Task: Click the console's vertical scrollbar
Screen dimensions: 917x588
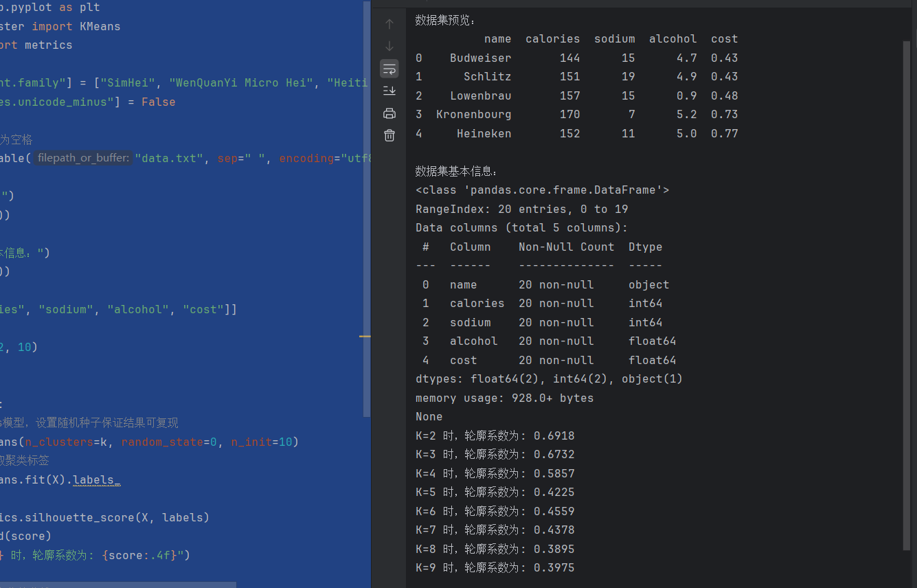Action: [907, 295]
